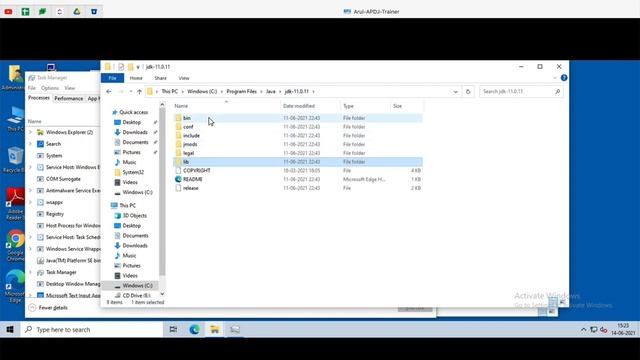Open File Explorer help icon
This screenshot has height=360, width=640.
click(x=564, y=78)
